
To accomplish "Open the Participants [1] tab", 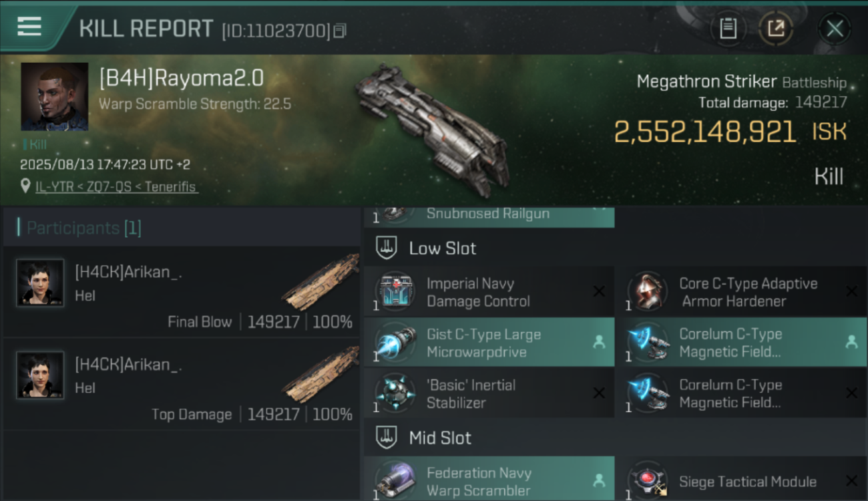I will (x=83, y=228).
